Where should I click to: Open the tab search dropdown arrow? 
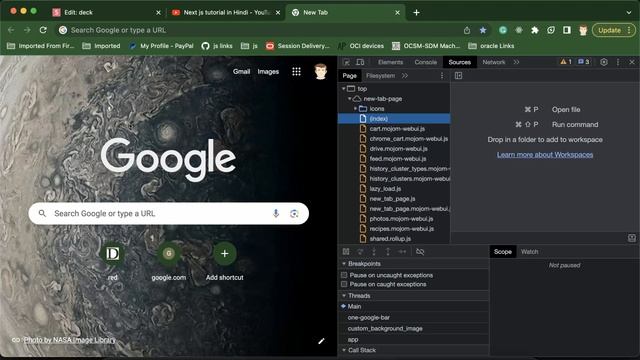coord(629,12)
